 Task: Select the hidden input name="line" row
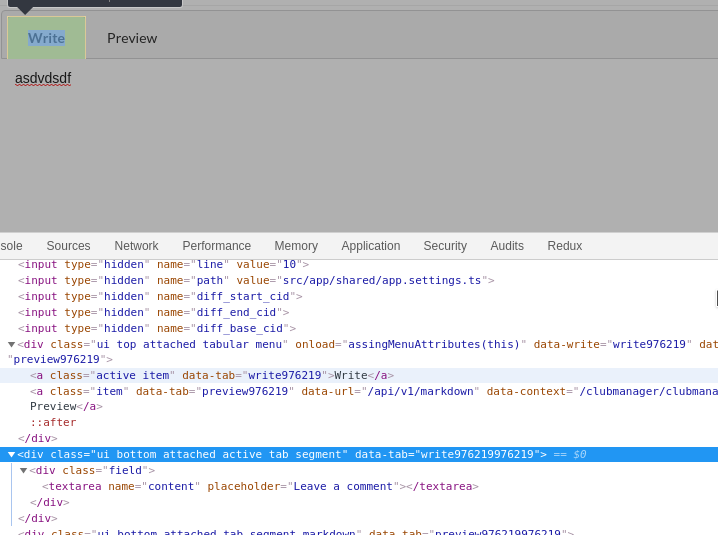[x=163, y=264]
